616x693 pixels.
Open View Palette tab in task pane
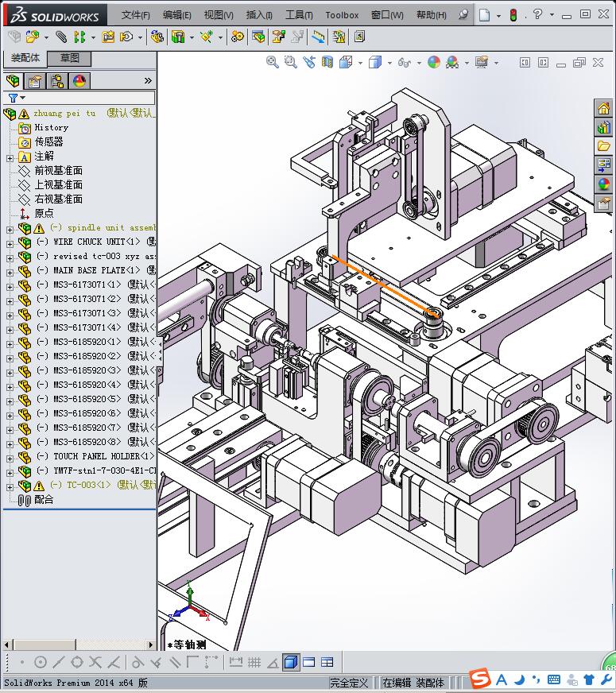[603, 165]
